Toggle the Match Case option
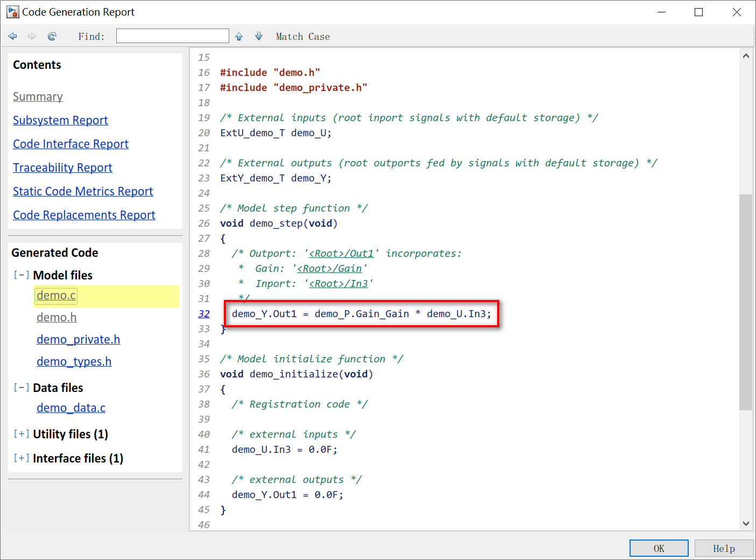Screen dimensions: 756x560 coord(303,37)
